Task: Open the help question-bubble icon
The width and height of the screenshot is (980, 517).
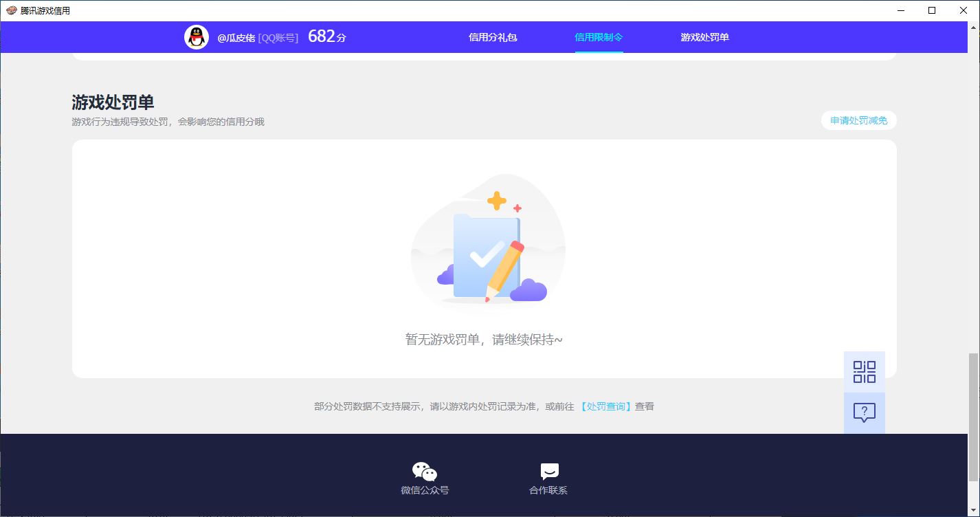Action: (864, 412)
